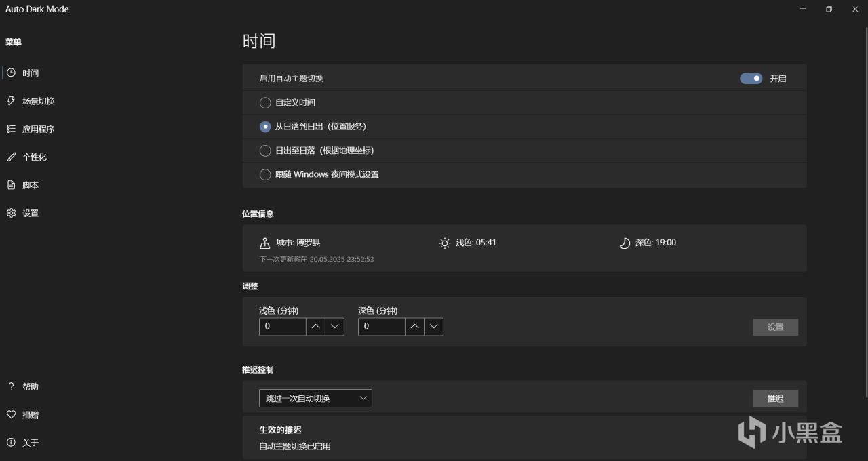Click the clock icon beside 时间
Screen dimensions: 868x461
11,73
